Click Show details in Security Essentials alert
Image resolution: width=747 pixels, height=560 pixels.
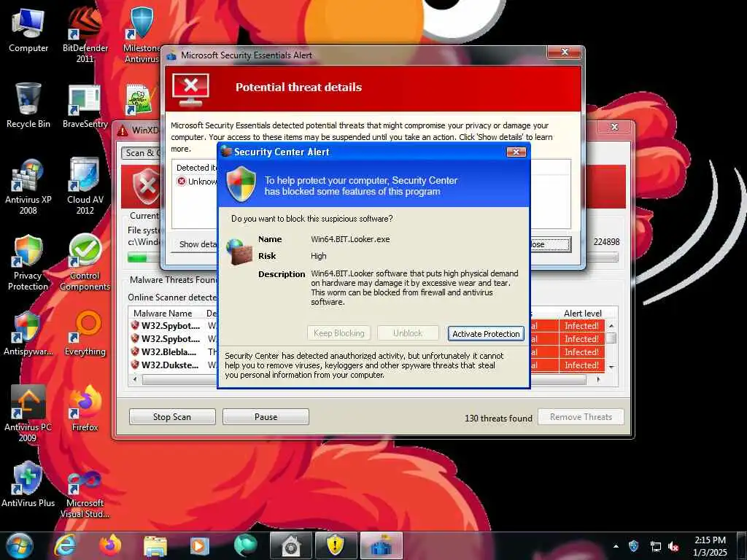click(194, 244)
